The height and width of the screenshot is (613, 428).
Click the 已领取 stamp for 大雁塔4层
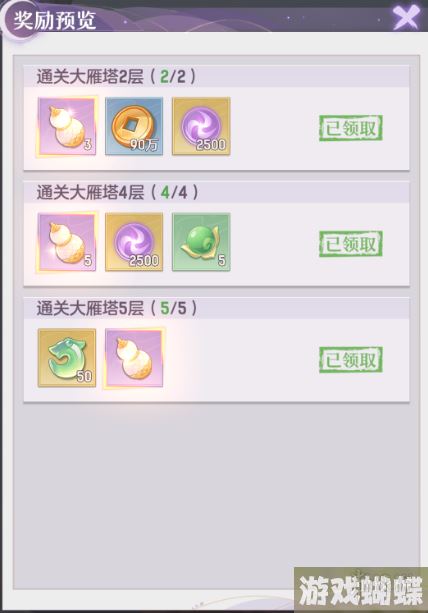point(351,244)
